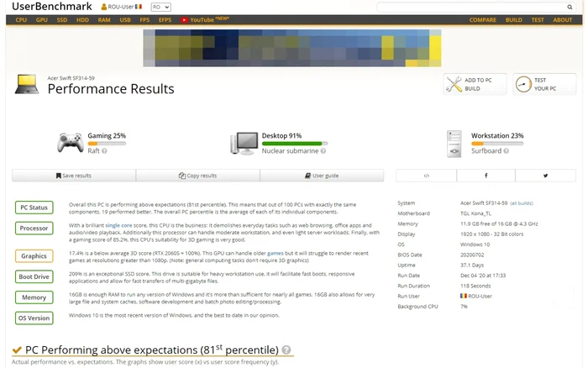Click the UserBenchmark logo
Viewport: 588px width, 368px height.
[x=52, y=7]
